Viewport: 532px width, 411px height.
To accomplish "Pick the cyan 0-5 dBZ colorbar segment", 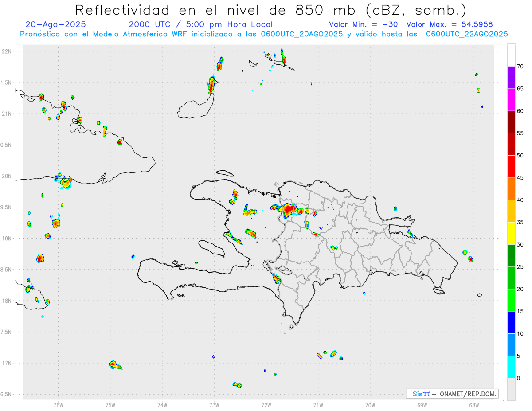I will (511, 367).
